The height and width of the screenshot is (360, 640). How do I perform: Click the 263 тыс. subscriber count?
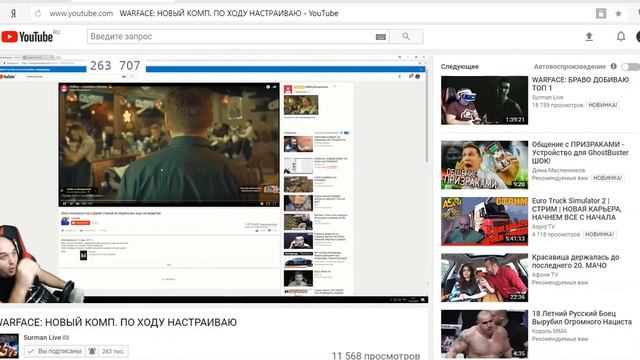pyautogui.click(x=113, y=351)
